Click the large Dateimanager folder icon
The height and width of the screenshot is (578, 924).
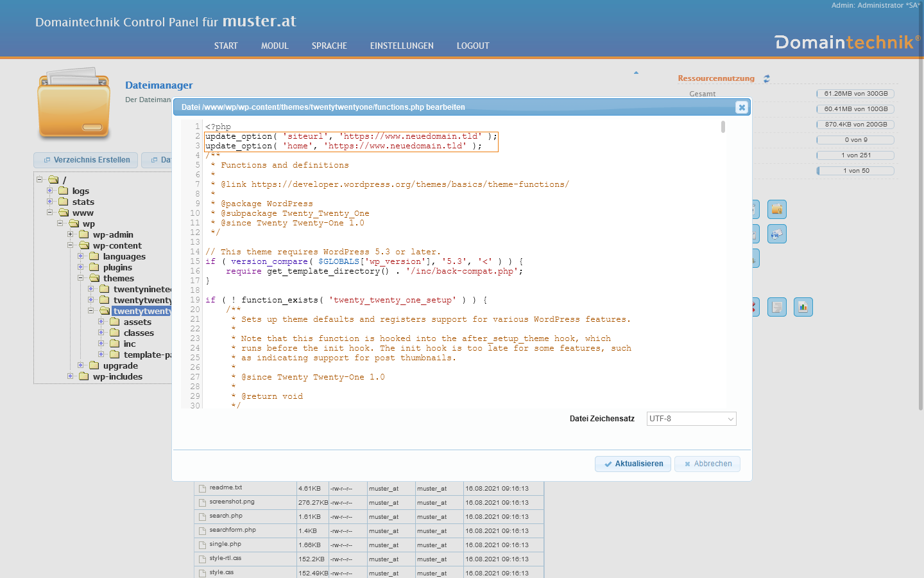pyautogui.click(x=74, y=105)
